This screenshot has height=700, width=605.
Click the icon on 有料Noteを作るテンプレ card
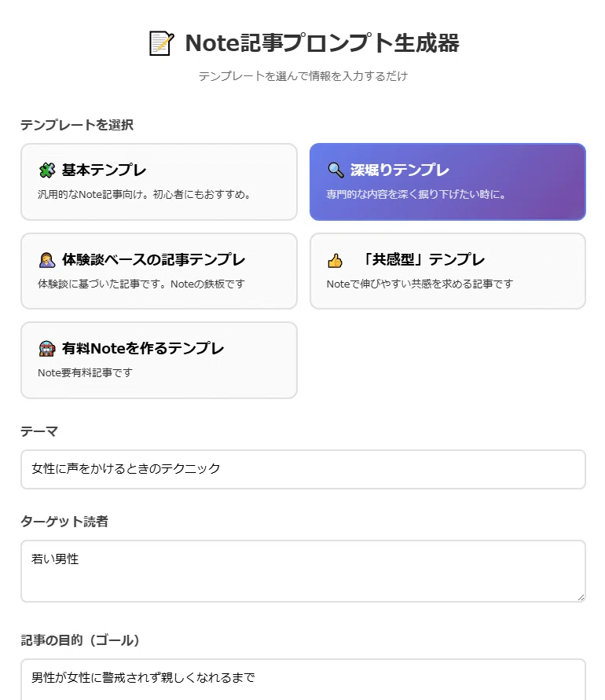[x=47, y=349]
